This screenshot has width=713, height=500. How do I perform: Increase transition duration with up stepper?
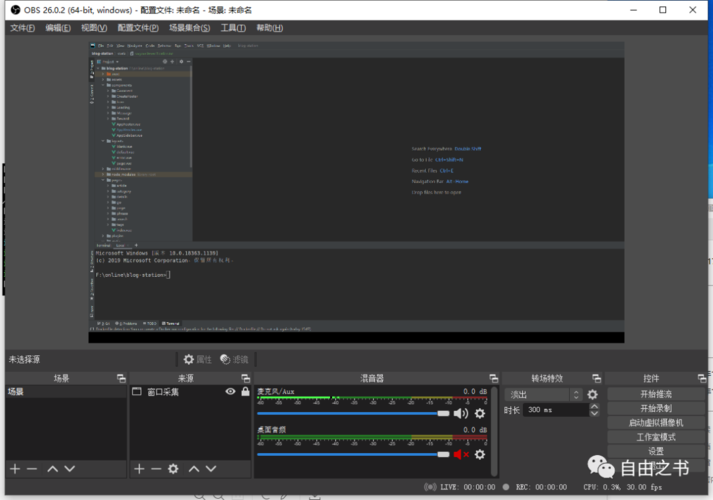click(x=594, y=406)
